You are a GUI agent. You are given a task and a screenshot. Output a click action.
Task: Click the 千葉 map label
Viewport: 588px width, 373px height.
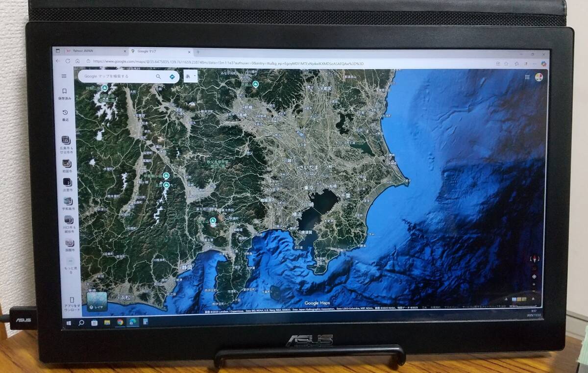[x=345, y=195]
